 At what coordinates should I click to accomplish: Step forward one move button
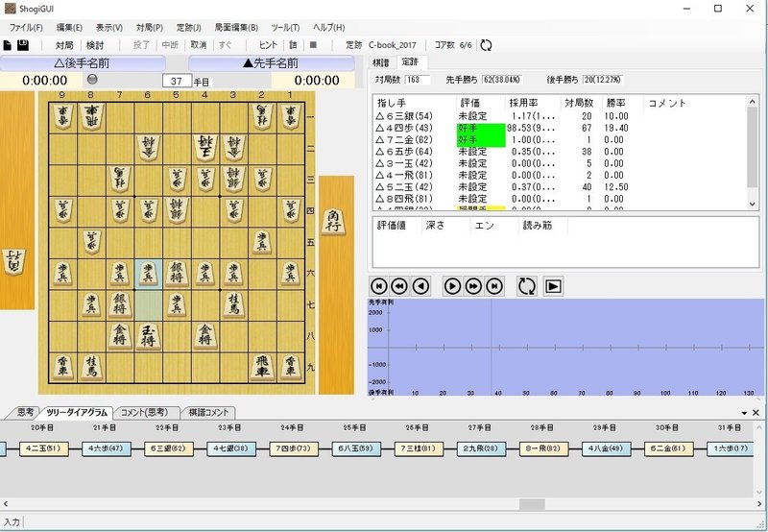452,285
